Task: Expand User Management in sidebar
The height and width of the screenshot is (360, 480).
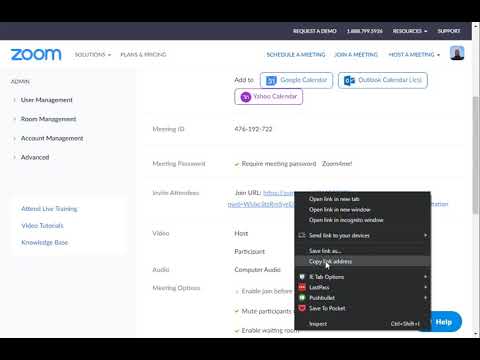Action: point(46,100)
